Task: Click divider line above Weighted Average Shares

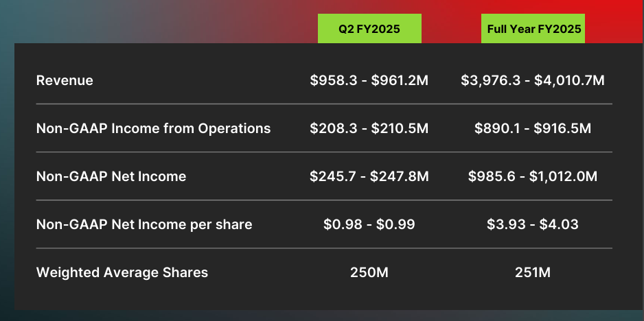Action: [x=324, y=248]
